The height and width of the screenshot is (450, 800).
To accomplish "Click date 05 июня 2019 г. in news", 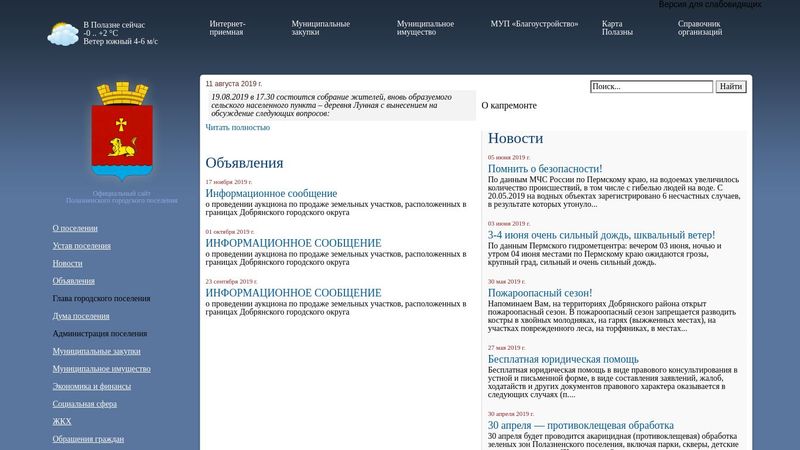I will [x=509, y=157].
